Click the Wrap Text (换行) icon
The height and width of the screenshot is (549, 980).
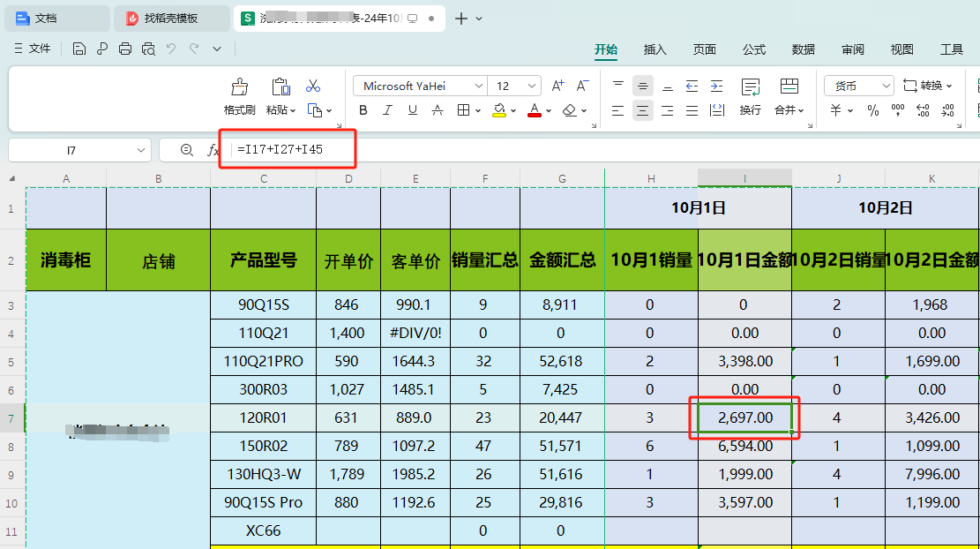click(x=750, y=87)
